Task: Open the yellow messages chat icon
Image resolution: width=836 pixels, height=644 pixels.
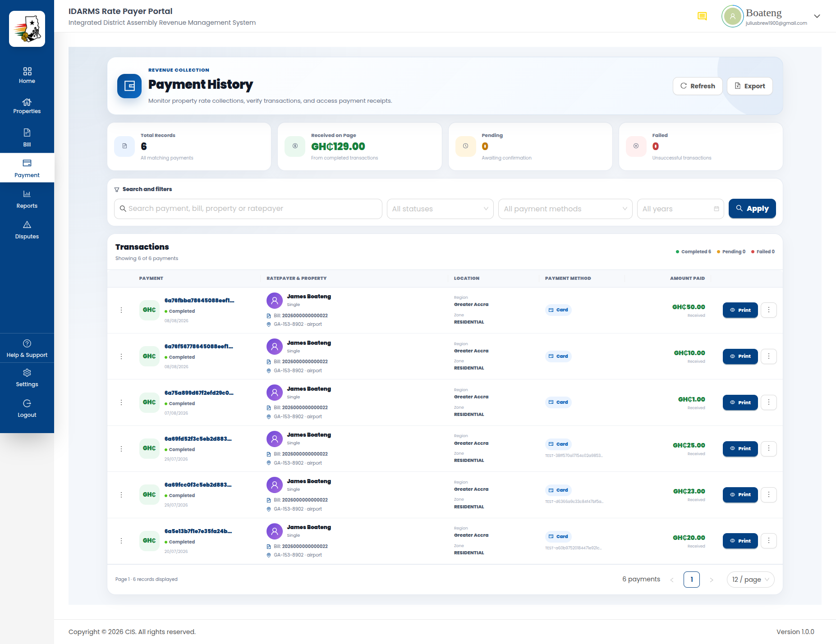Action: point(702,17)
